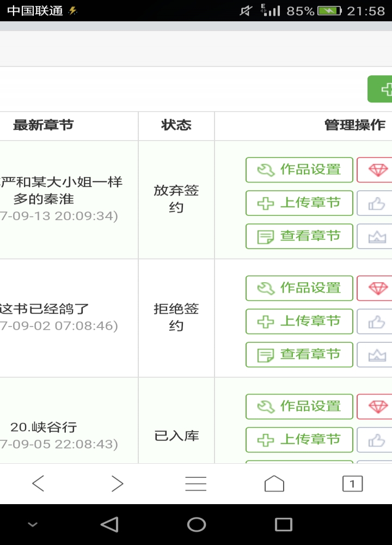Collapse the navigation bar with the down chevron

click(32, 524)
